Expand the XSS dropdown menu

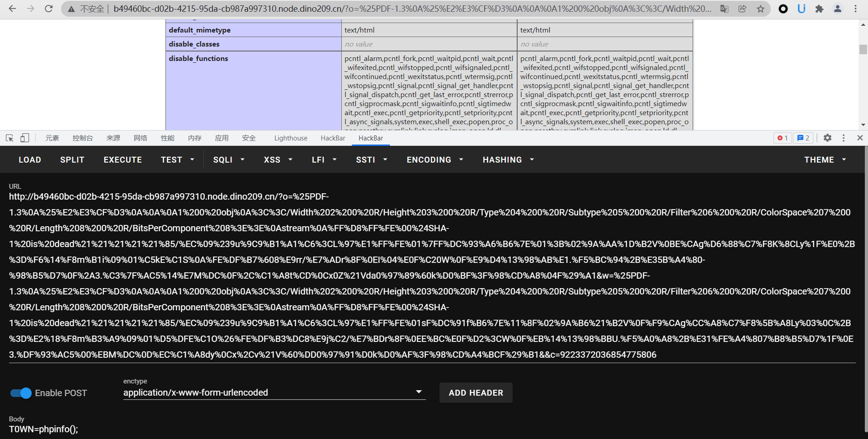[278, 160]
